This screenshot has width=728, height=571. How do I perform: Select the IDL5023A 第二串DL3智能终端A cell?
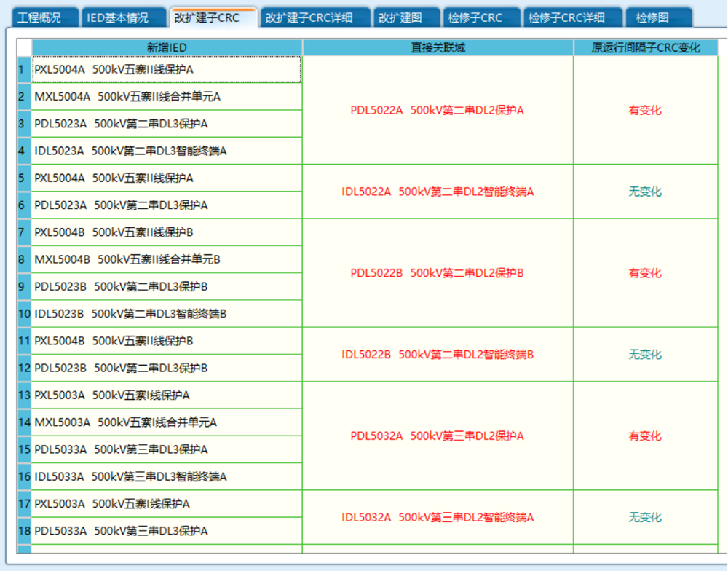click(167, 151)
